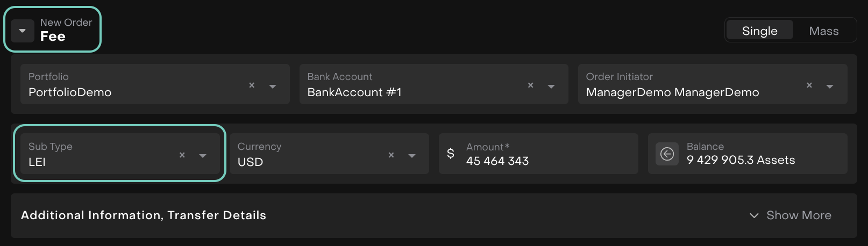Click the Balance circular arrow icon
The height and width of the screenshot is (246, 868).
[667, 154]
